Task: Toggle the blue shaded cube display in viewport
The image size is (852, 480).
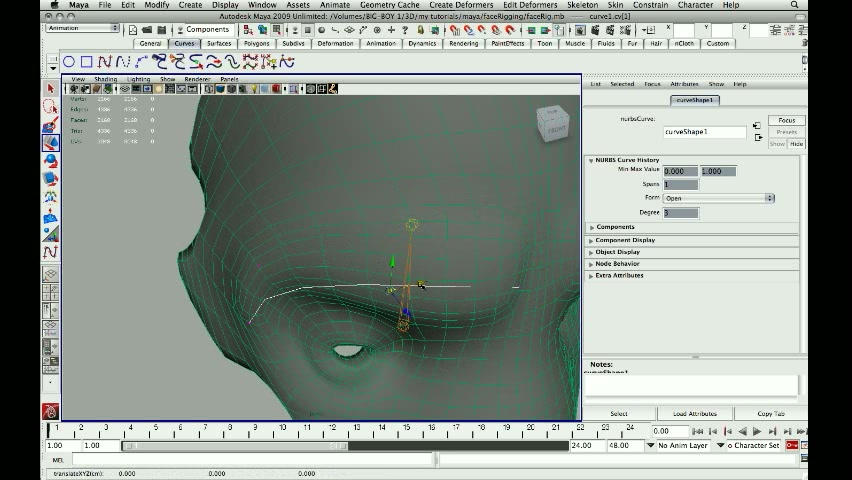Action: (x=220, y=89)
